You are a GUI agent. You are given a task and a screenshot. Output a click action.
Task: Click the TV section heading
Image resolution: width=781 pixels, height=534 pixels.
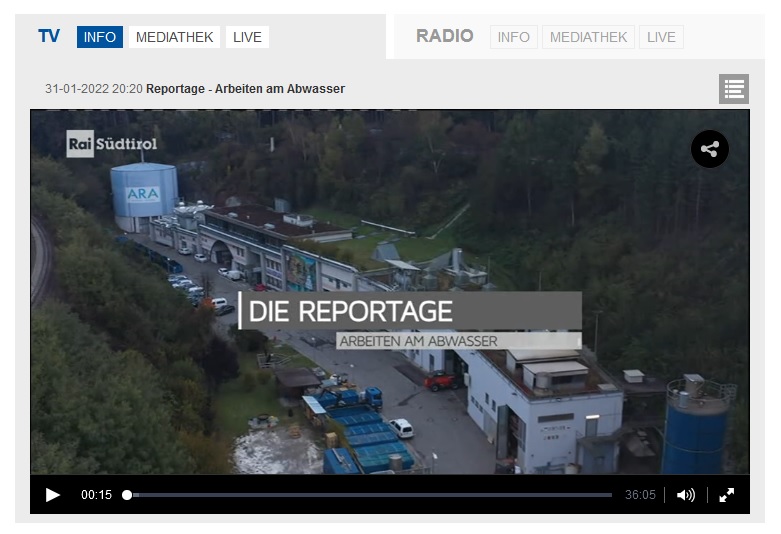[x=49, y=37]
